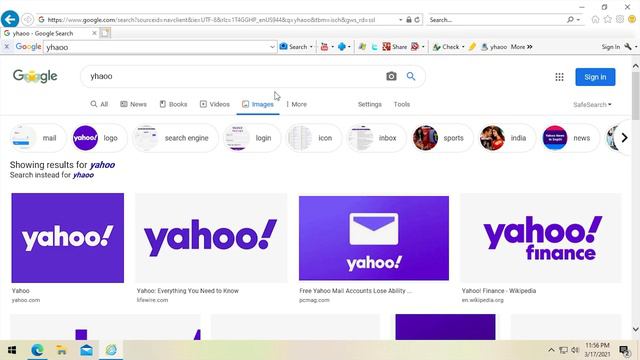
Task: Select the 'mail' suggestion chip
Action: (37, 138)
